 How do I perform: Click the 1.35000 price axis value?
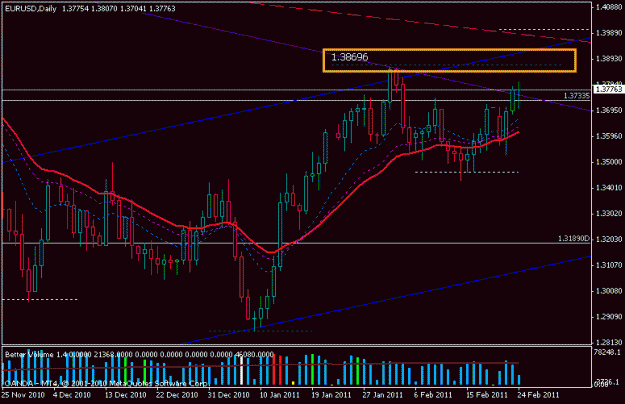[x=609, y=162]
